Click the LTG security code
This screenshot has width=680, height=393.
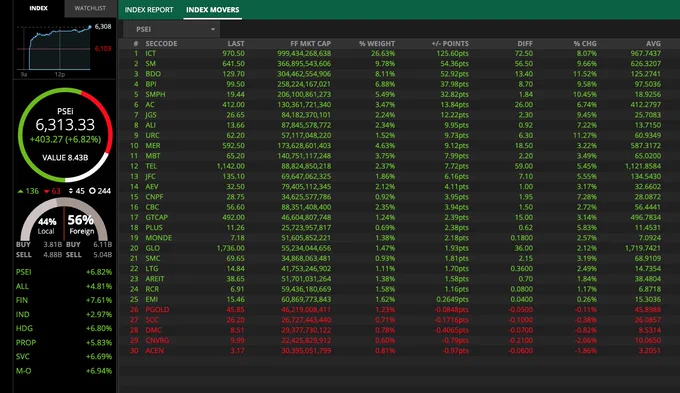152,269
